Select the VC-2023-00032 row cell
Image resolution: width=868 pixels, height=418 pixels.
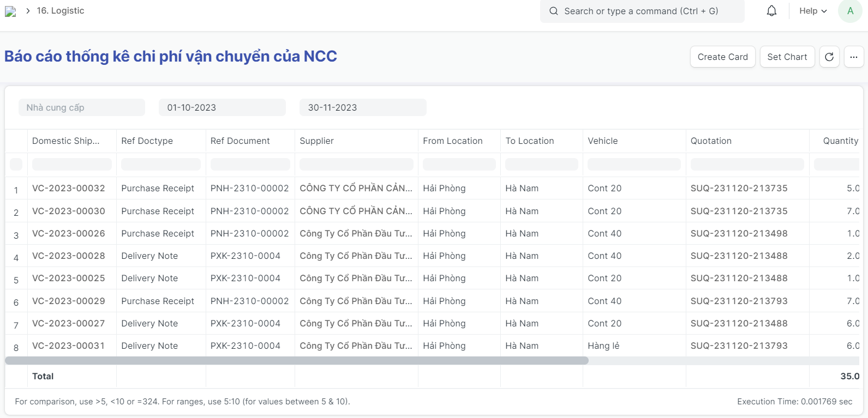click(x=69, y=188)
